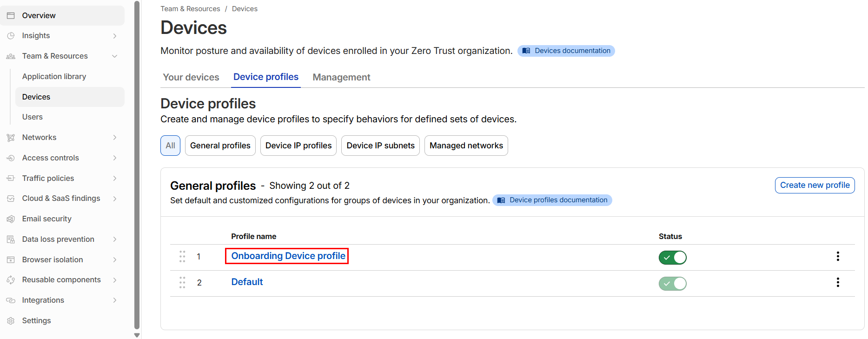Click the Insights chart icon
The image size is (868, 339).
coord(11,36)
